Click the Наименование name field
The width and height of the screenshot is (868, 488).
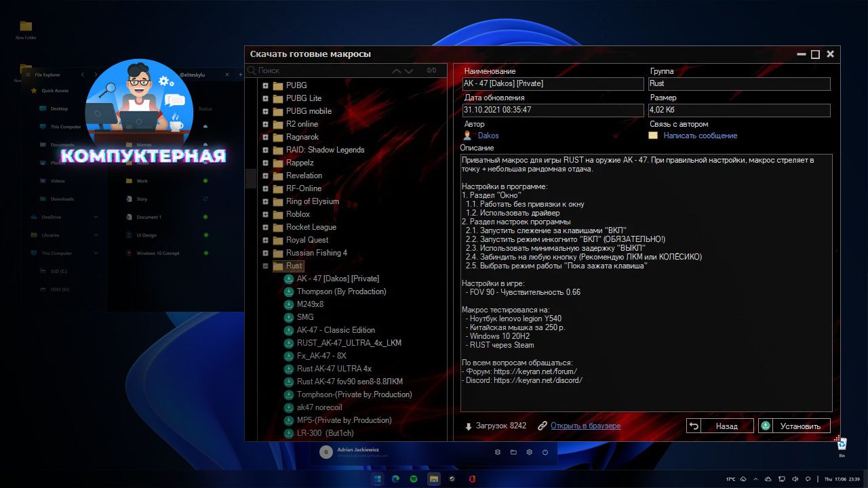(553, 83)
